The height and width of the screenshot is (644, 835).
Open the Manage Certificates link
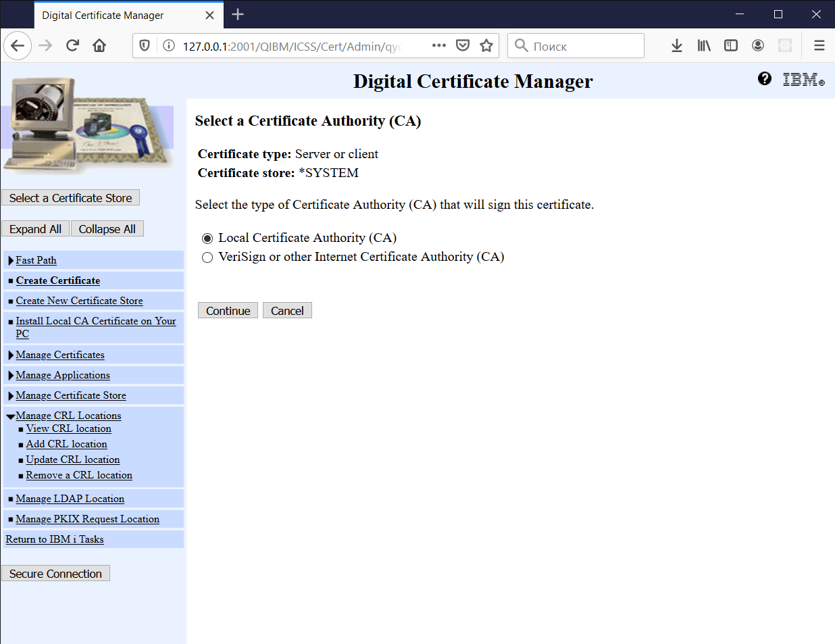[60, 355]
